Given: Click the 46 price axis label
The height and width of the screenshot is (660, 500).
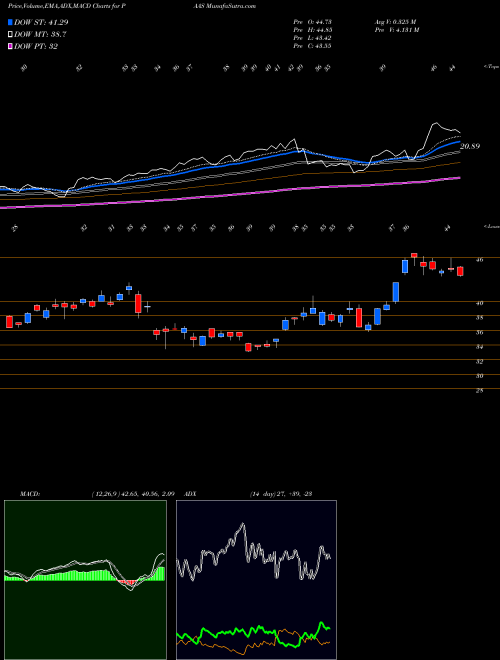Looking at the screenshot, I should (480, 260).
